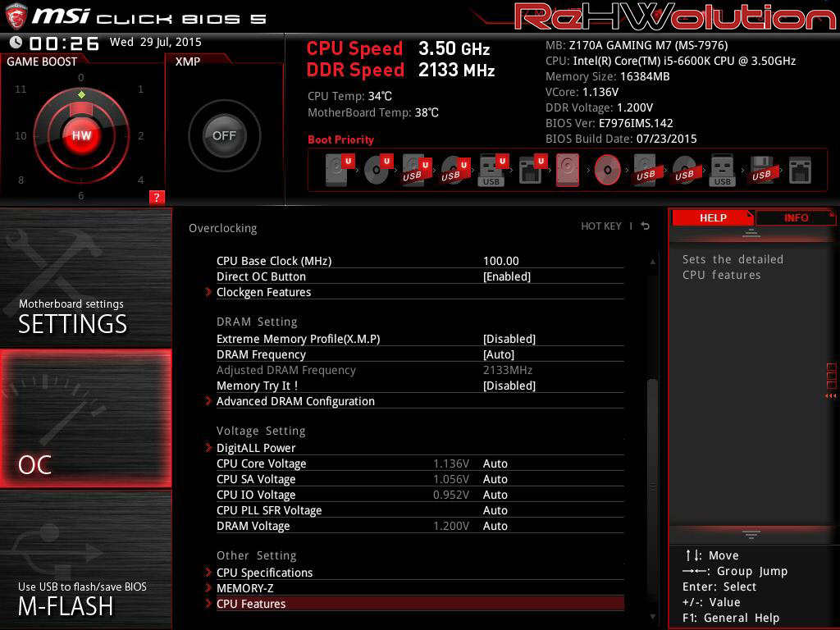Click the HOT KEY label
The image size is (840, 630).
[x=601, y=226]
